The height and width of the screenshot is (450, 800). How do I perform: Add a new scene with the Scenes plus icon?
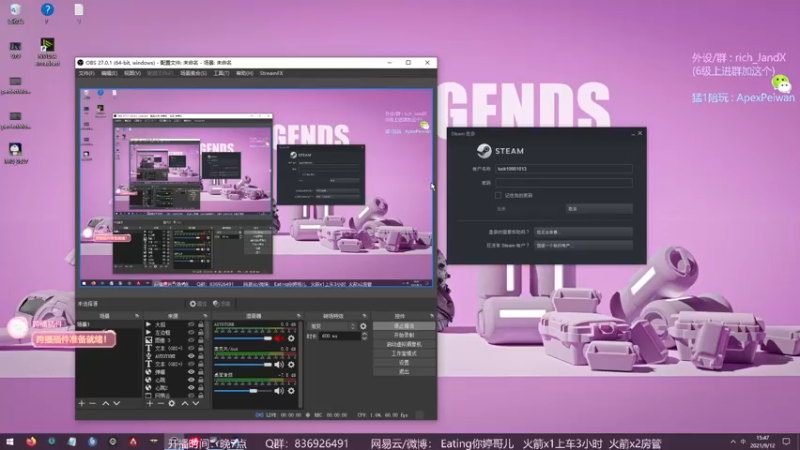click(82, 403)
